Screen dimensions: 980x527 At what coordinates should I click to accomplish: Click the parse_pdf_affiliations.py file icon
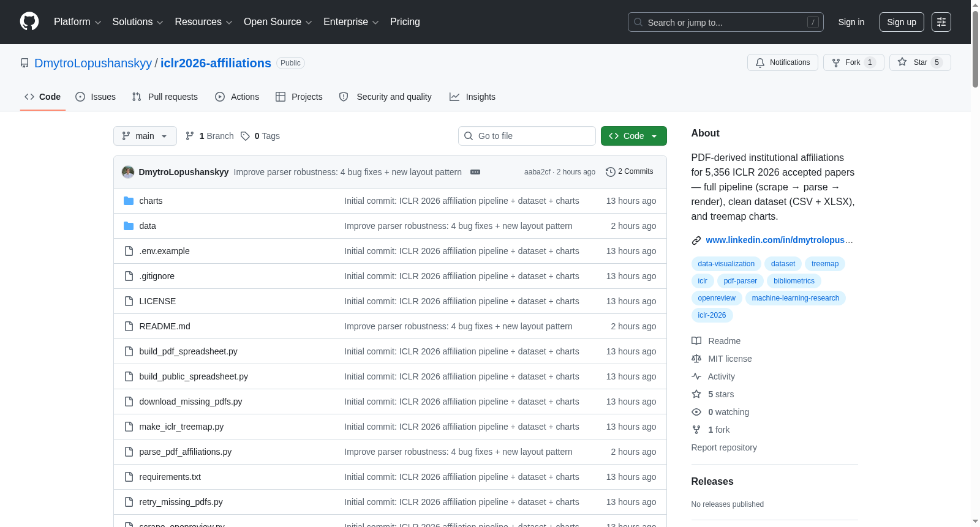click(129, 452)
